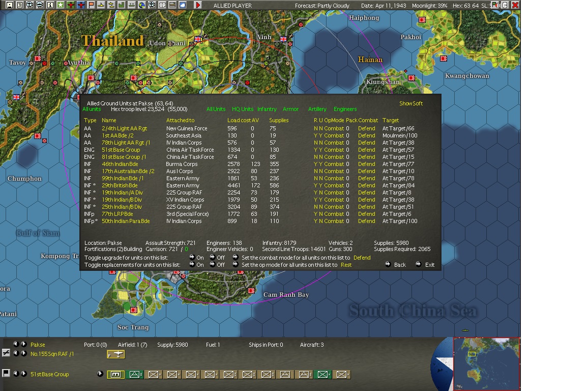Open the weather cloud toolbar icon
Viewport: 588px width, 391px height.
pos(182,5)
